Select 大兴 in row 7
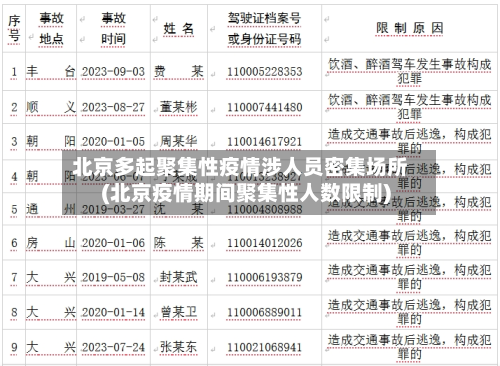The image size is (500, 366). click(51, 277)
